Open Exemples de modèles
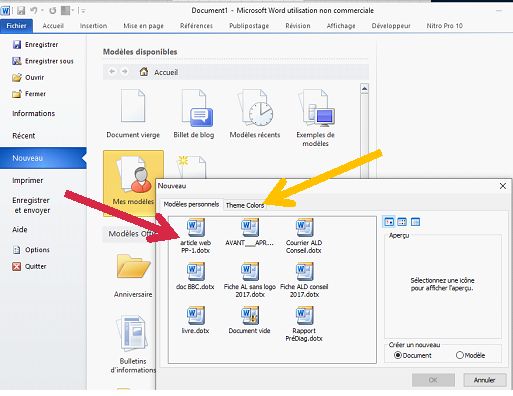The height and width of the screenshot is (396, 513). click(x=315, y=117)
